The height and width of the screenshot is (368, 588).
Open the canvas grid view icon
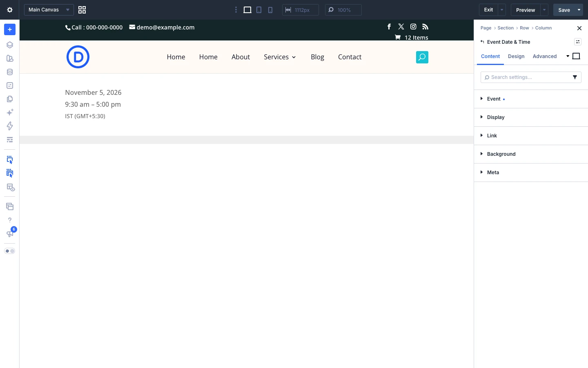(82, 10)
